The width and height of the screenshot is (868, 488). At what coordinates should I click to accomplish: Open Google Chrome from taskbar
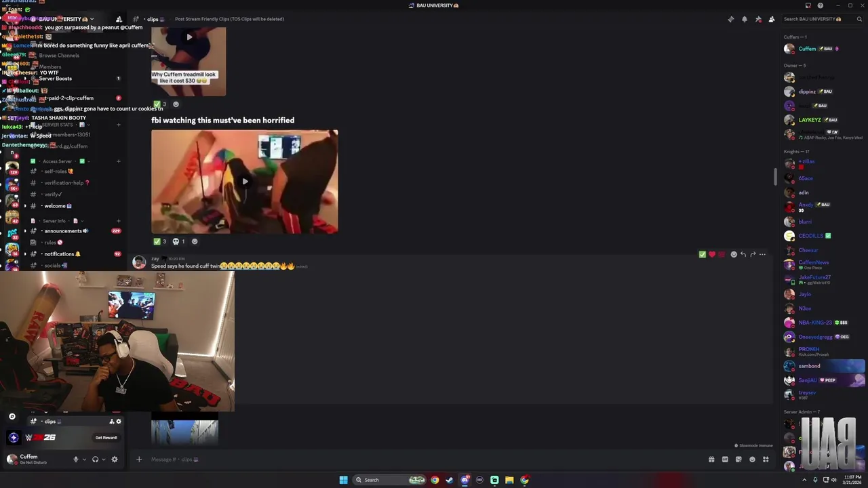click(435, 480)
